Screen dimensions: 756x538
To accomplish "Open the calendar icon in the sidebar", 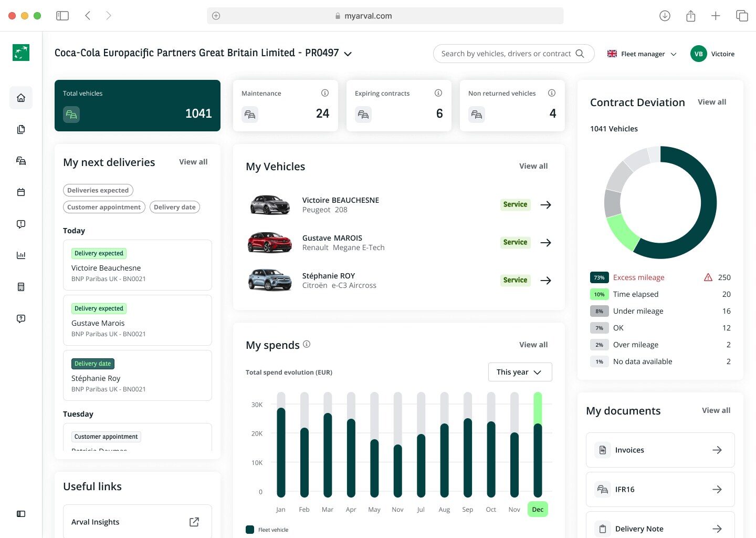I will click(x=21, y=192).
